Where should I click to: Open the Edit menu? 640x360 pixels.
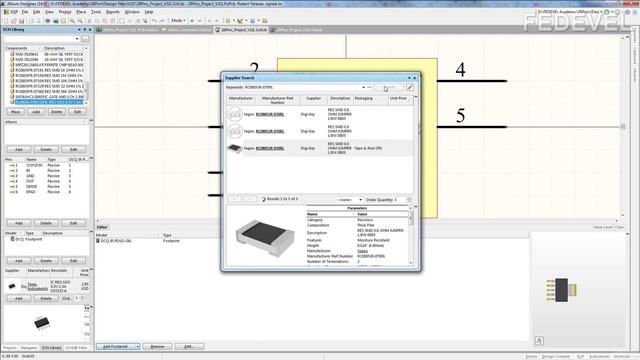tap(37, 12)
